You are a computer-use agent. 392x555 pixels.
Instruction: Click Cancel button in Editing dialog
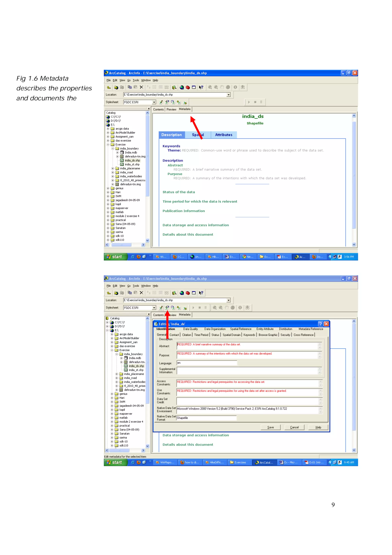[294, 427]
